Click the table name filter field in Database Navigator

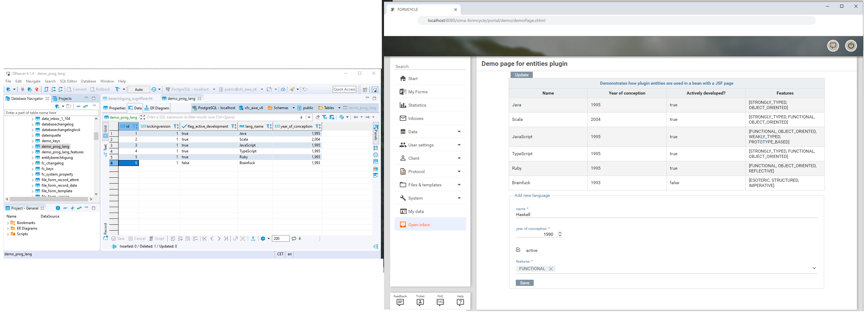point(51,112)
